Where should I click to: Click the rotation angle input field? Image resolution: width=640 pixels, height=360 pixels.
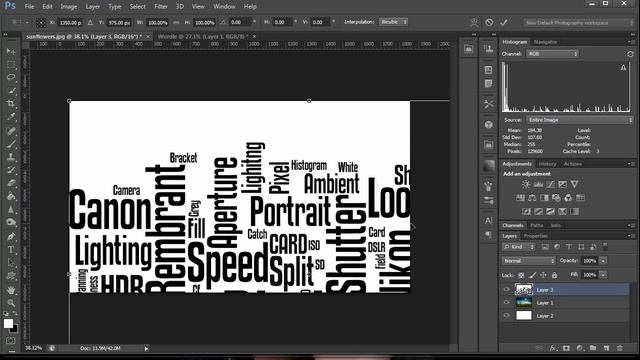coord(240,22)
